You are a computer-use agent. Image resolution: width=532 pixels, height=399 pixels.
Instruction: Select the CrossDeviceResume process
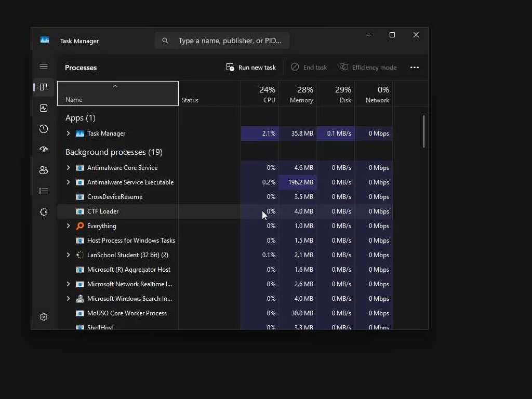[x=225, y=197]
